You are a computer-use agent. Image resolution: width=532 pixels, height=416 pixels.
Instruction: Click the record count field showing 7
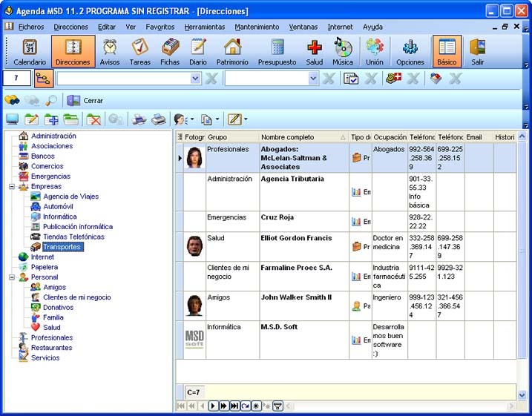click(x=16, y=79)
